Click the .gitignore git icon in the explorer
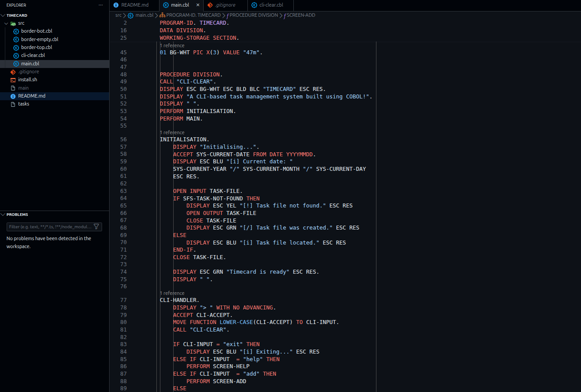 point(13,72)
